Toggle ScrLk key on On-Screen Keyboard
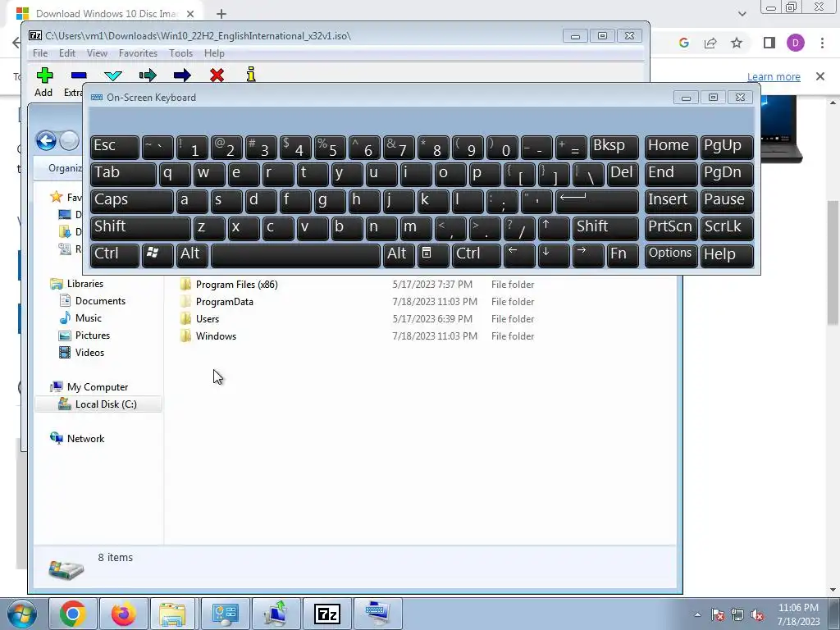Screen dimensions: 840x630 [x=727, y=228]
